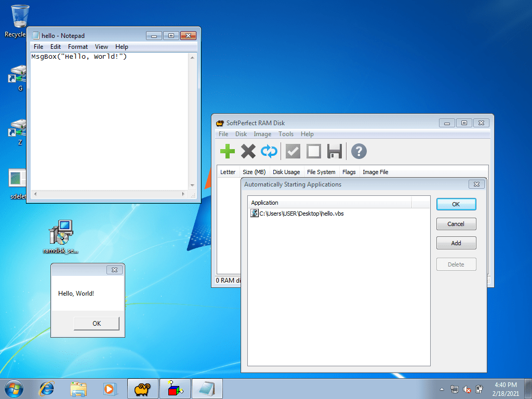The width and height of the screenshot is (532, 399).
Task: Click the colored cube taskbar icon
Action: pyautogui.click(x=175, y=389)
